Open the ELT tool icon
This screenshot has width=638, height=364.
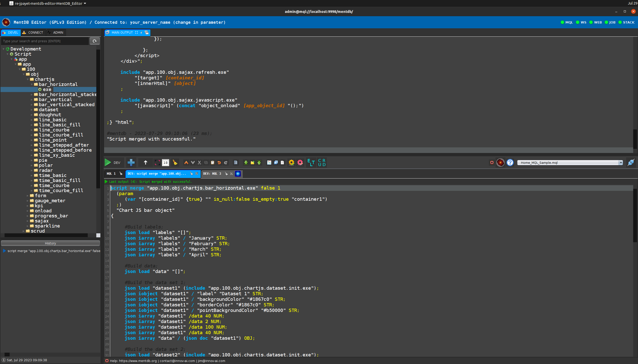pos(311,163)
